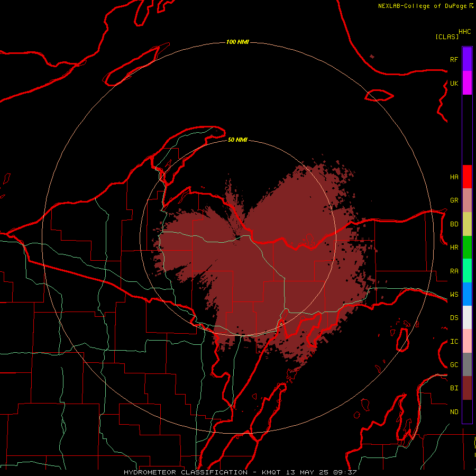This screenshot has width=476, height=476.
Task: Click the UK magenta legend swatch
Action: click(467, 83)
